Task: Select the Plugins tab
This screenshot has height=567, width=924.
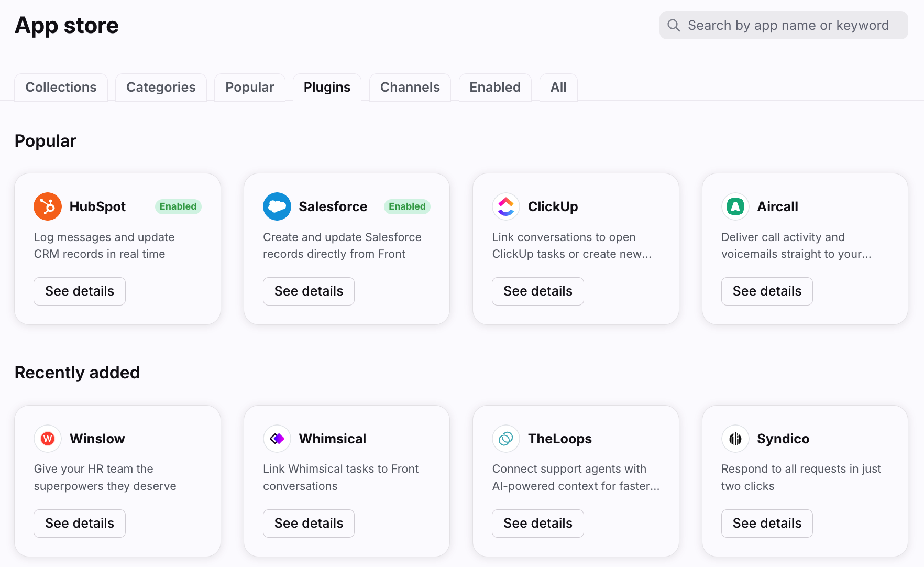Action: tap(327, 87)
